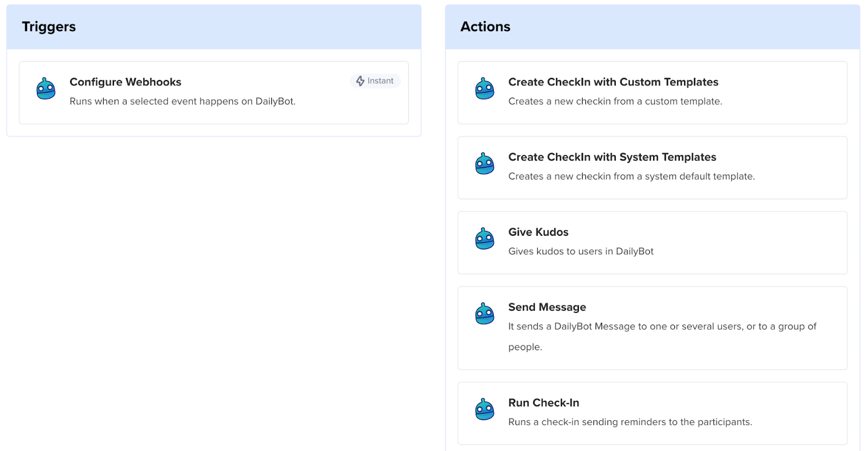Click 'It sends a DailyBot Message' description
The height and width of the screenshot is (451, 868).
tap(662, 336)
